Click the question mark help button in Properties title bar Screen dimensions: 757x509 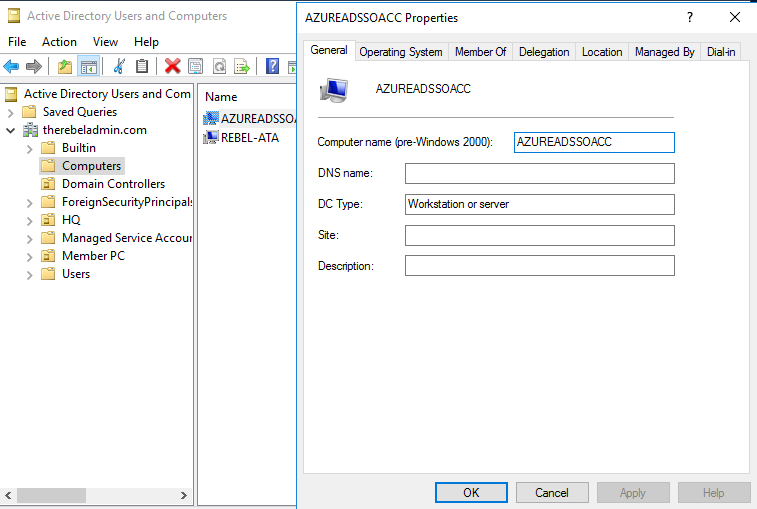pos(690,17)
